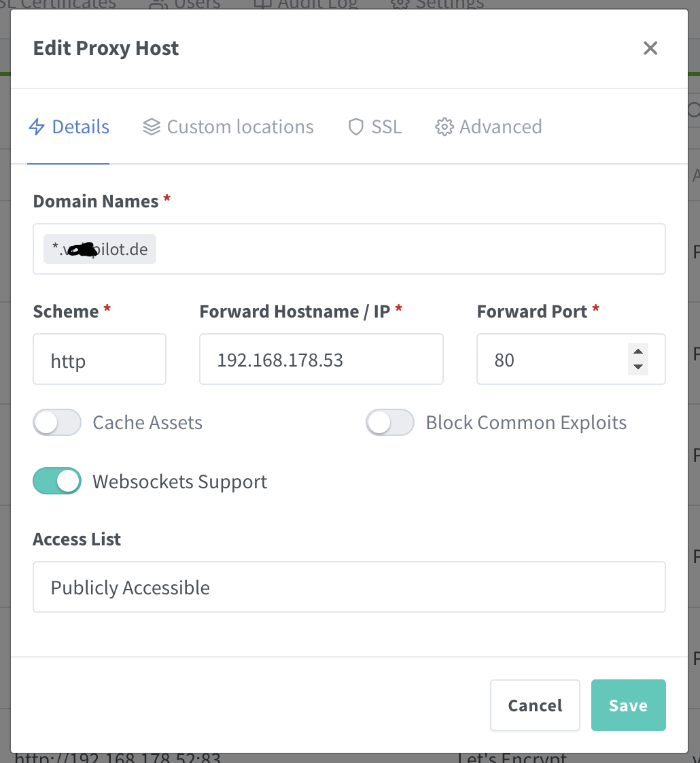This screenshot has width=700, height=763.
Task: Open the Advanced tab
Action: (x=500, y=127)
